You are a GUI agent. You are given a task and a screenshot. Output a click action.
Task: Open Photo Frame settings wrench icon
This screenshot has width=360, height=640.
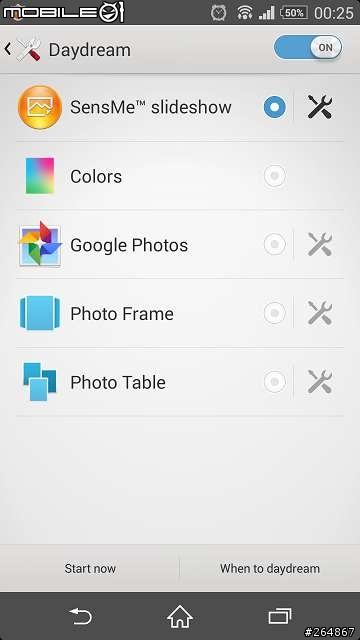(320, 313)
